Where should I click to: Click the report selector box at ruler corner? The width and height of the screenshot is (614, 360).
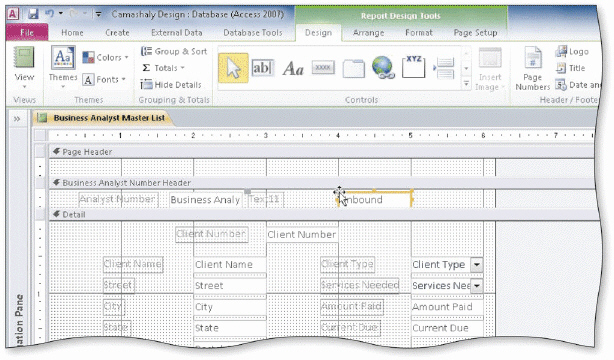point(40,136)
